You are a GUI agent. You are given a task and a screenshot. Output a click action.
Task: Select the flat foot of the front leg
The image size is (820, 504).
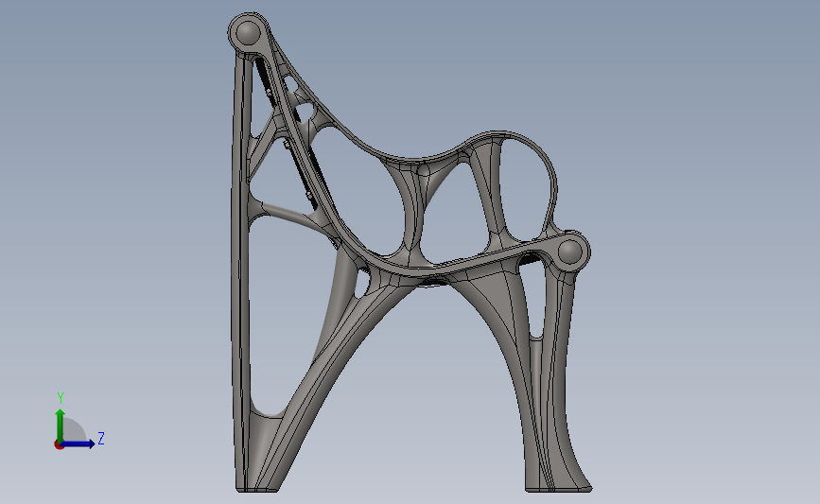[559, 490]
